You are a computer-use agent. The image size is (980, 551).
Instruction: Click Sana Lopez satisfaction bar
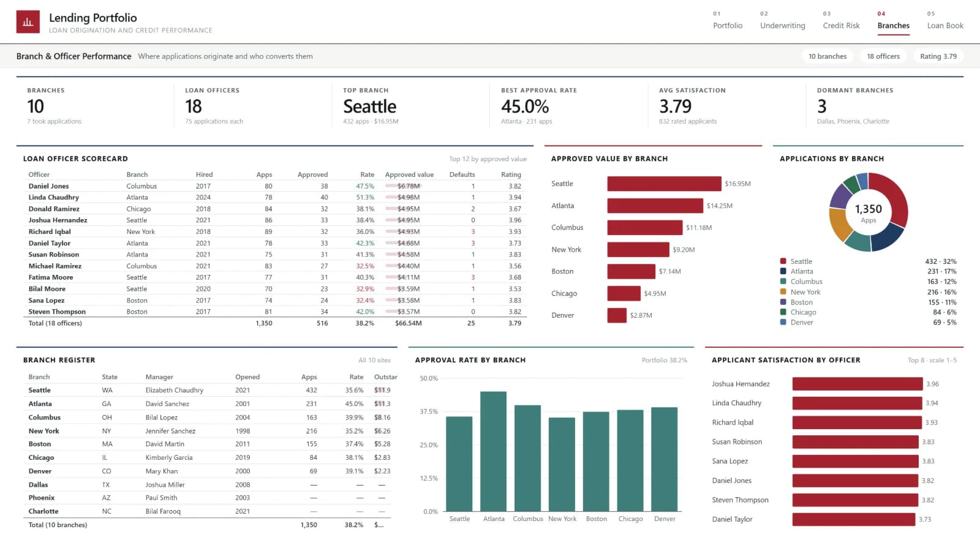[856, 461]
